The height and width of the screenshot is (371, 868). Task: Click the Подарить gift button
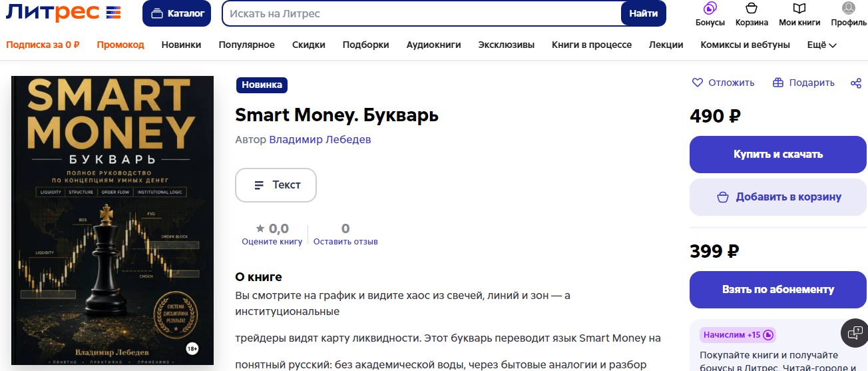803,83
